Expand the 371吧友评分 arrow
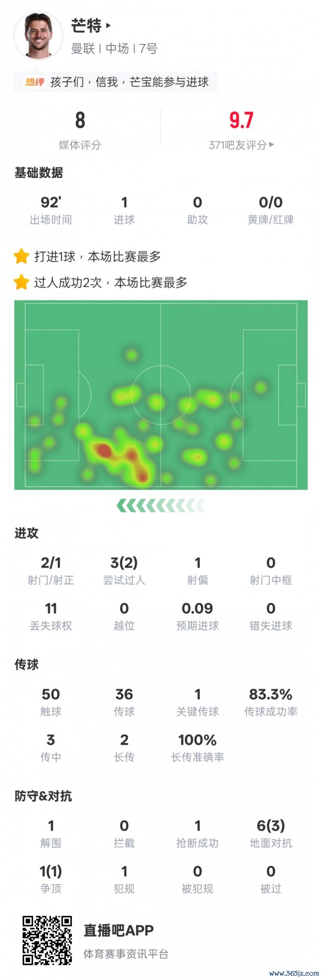Viewport: 322px width, 980px height. pyautogui.click(x=271, y=145)
